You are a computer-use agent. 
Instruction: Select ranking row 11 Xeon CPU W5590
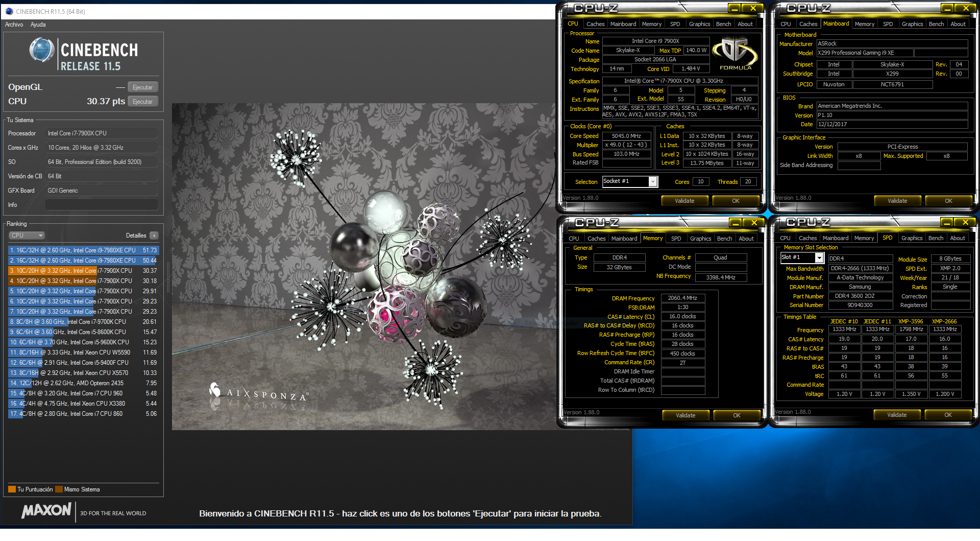tap(83, 352)
